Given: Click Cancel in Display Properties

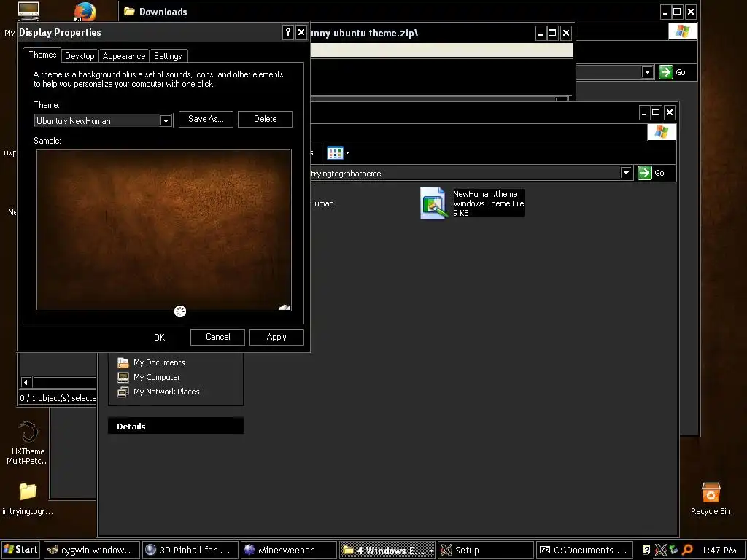Looking at the screenshot, I should [x=217, y=337].
